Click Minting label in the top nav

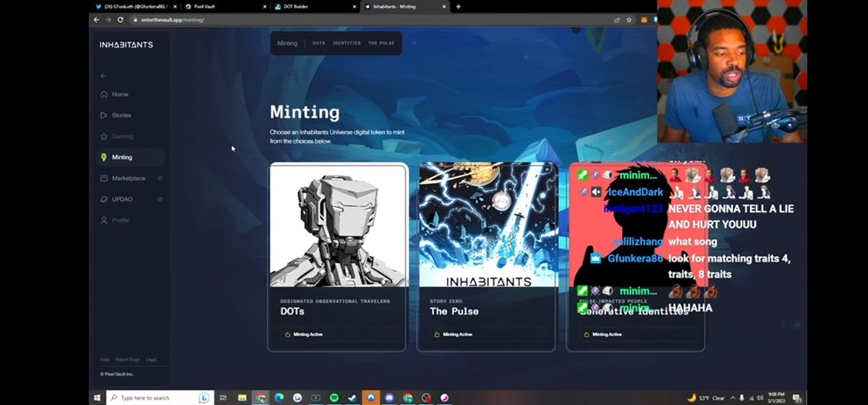tap(287, 43)
